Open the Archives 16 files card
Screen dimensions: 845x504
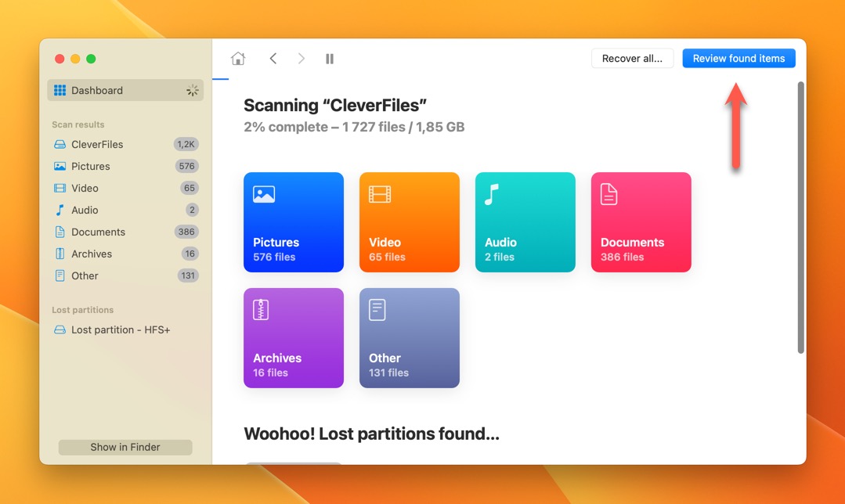[x=294, y=337]
